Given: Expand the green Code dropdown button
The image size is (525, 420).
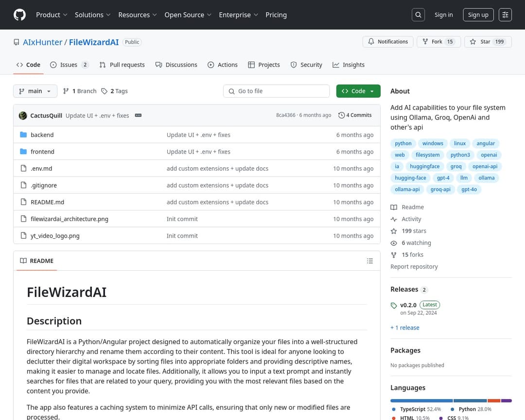Looking at the screenshot, I should (x=358, y=91).
